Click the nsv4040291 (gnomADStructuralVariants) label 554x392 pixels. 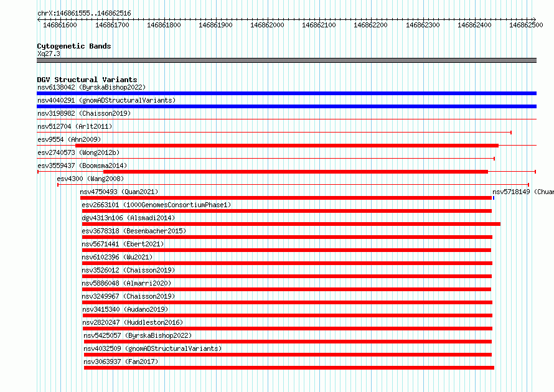click(x=106, y=100)
